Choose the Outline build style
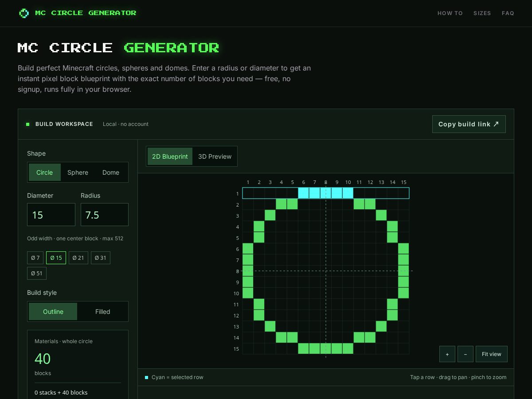The image size is (532, 399). [x=53, y=312]
